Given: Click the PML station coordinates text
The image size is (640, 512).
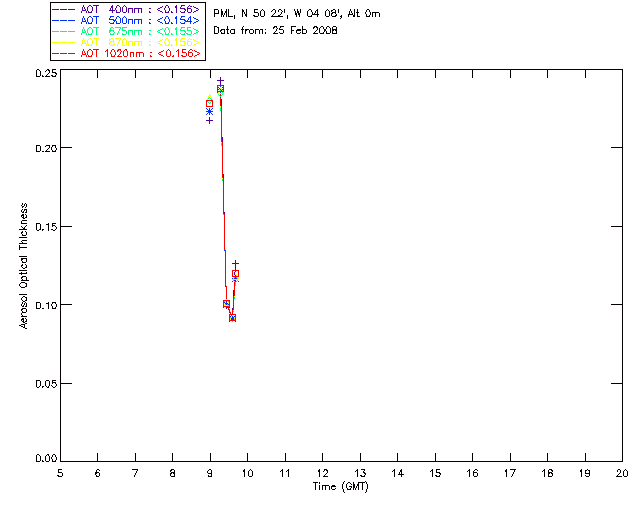Looking at the screenshot, I should 297,14.
